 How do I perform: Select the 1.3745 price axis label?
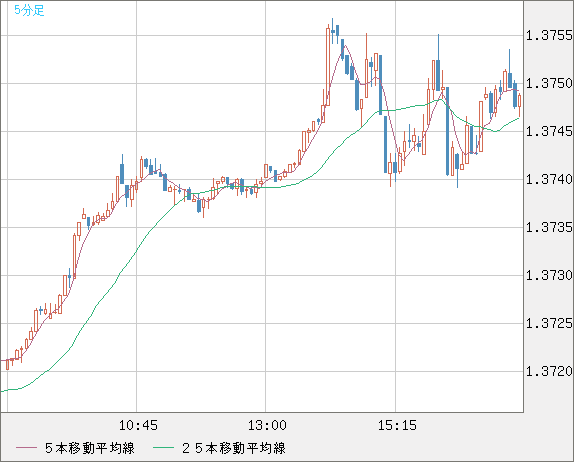tap(549, 131)
